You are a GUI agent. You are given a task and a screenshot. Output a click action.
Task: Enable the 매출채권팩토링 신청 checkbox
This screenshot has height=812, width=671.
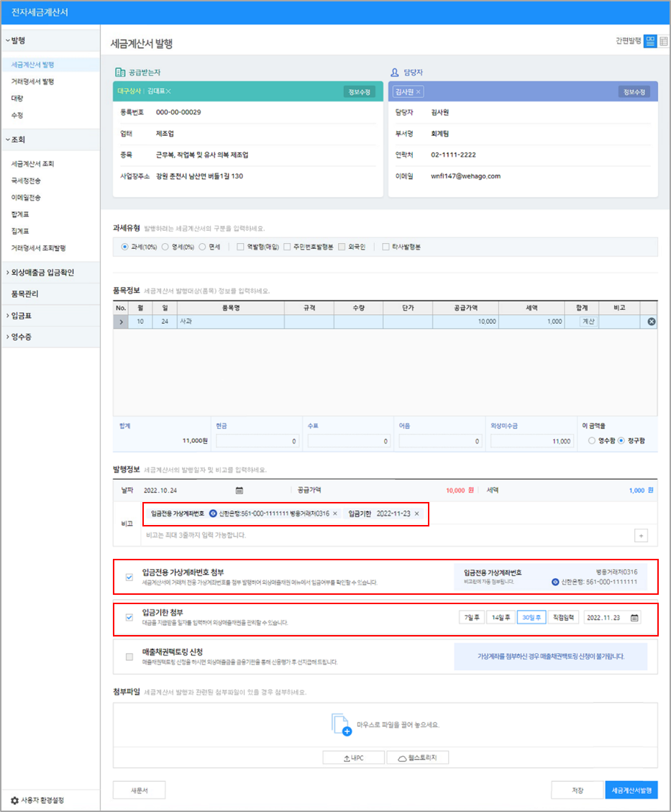[x=129, y=657]
